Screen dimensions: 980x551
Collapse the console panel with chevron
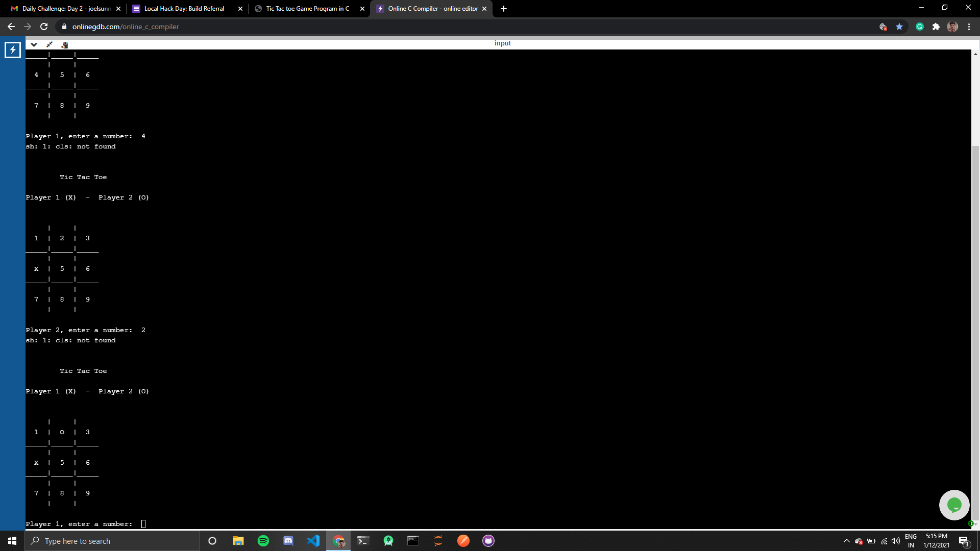click(34, 44)
